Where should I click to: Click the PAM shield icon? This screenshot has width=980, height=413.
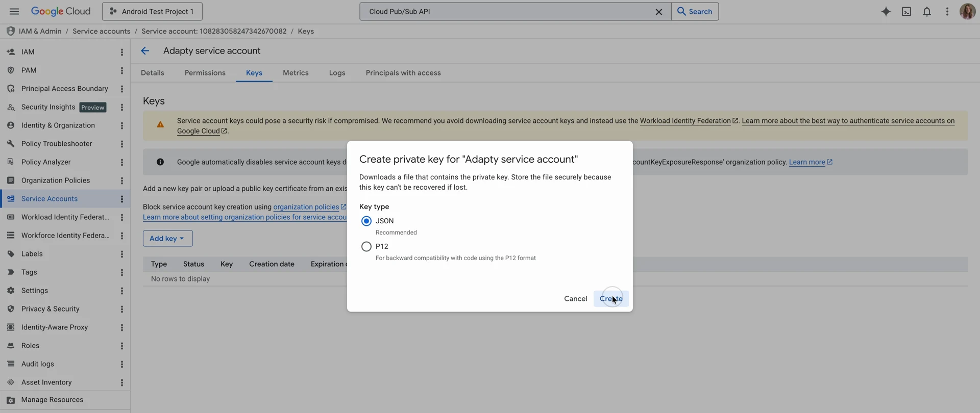(11, 70)
